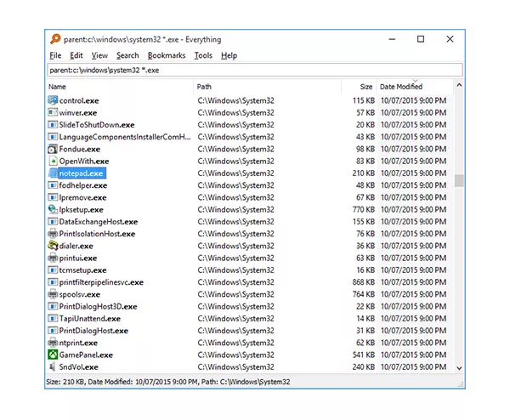Click the dialer.exe phone icon
Image resolution: width=510 pixels, height=420 pixels.
pyautogui.click(x=53, y=246)
